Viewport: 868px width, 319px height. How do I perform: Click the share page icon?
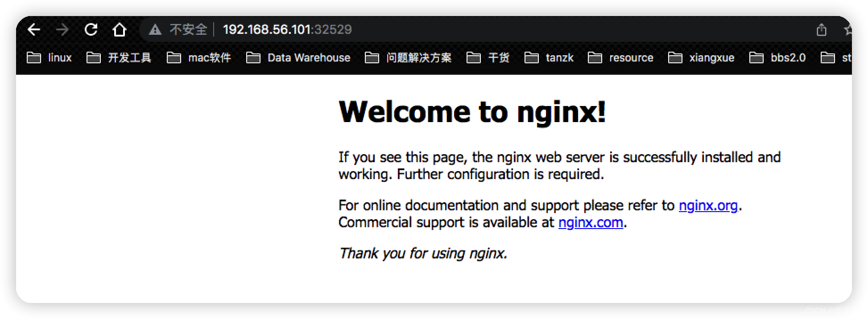point(821,30)
